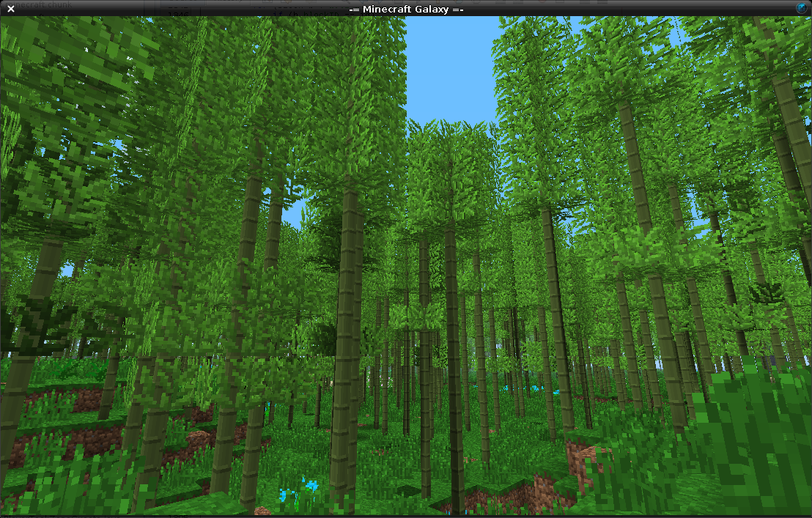This screenshot has height=518, width=812.
Task: Close the Minecraft Galaxy window
Action: tap(10, 9)
